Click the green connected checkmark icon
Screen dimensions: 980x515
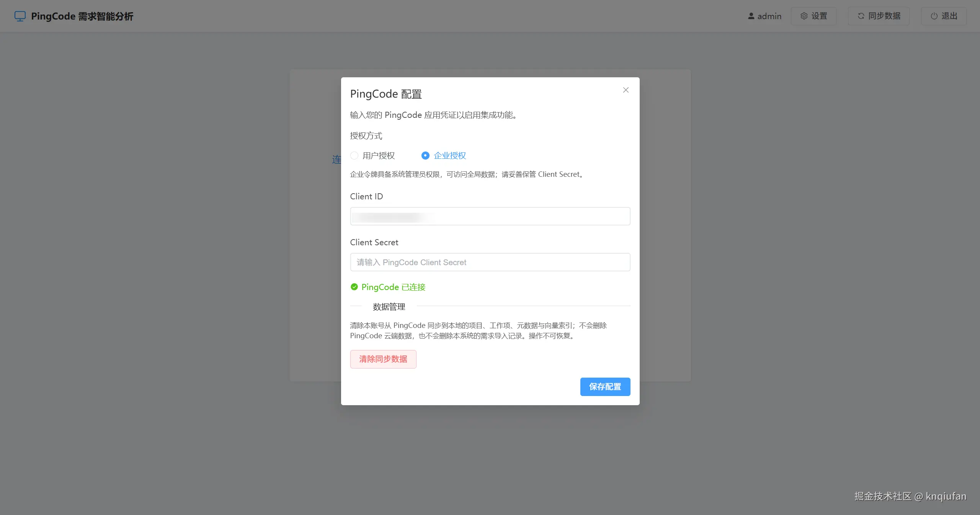[354, 287]
